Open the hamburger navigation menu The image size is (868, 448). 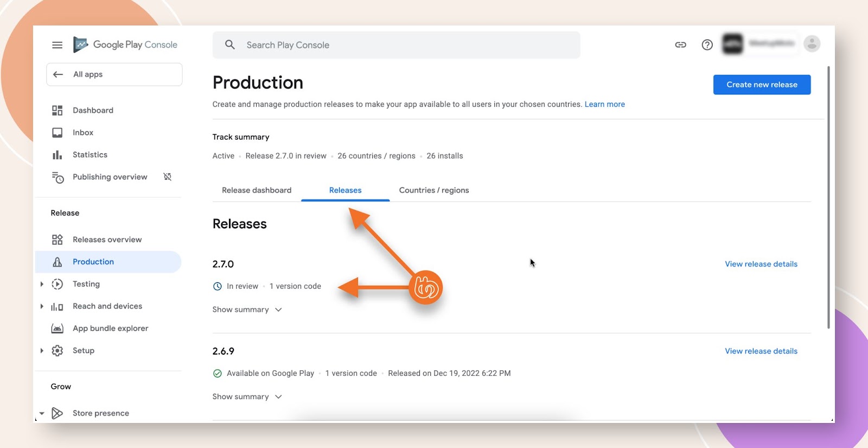click(57, 45)
